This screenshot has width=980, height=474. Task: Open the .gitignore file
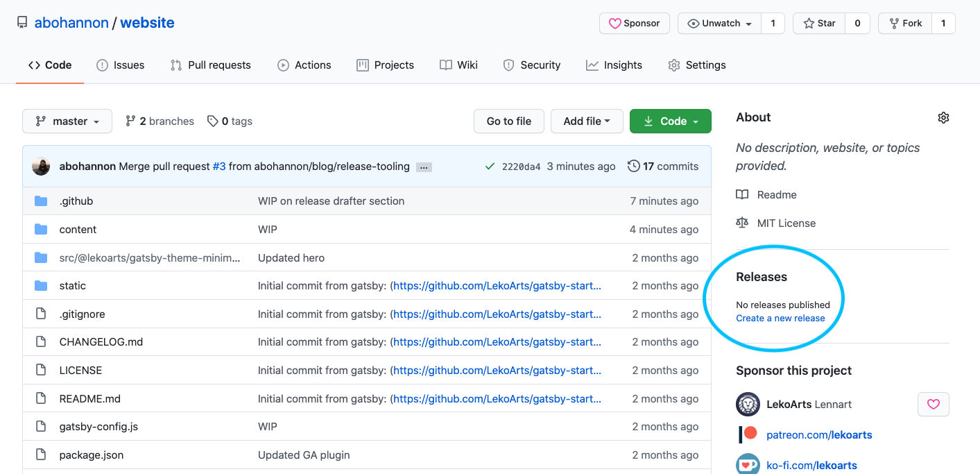coord(83,314)
